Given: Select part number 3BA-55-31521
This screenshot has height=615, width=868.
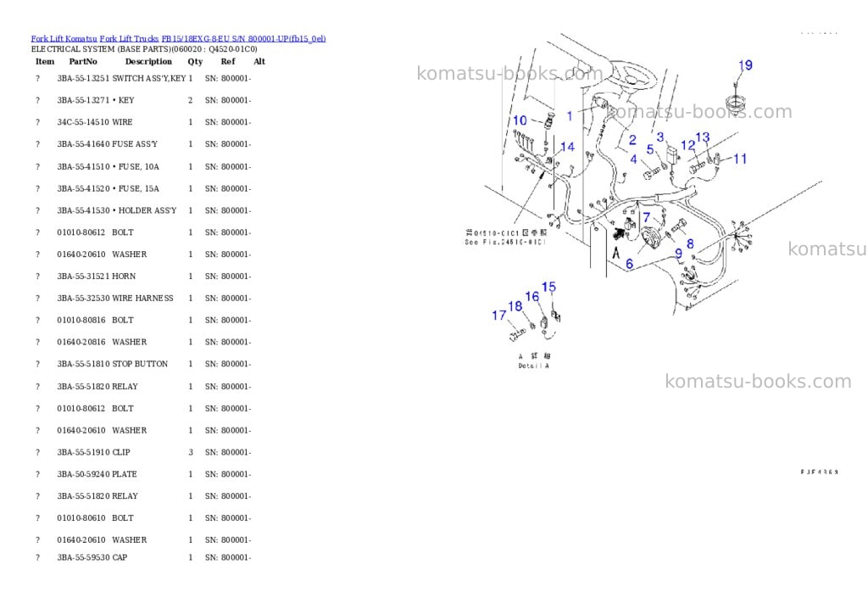Looking at the screenshot, I should 83,276.
